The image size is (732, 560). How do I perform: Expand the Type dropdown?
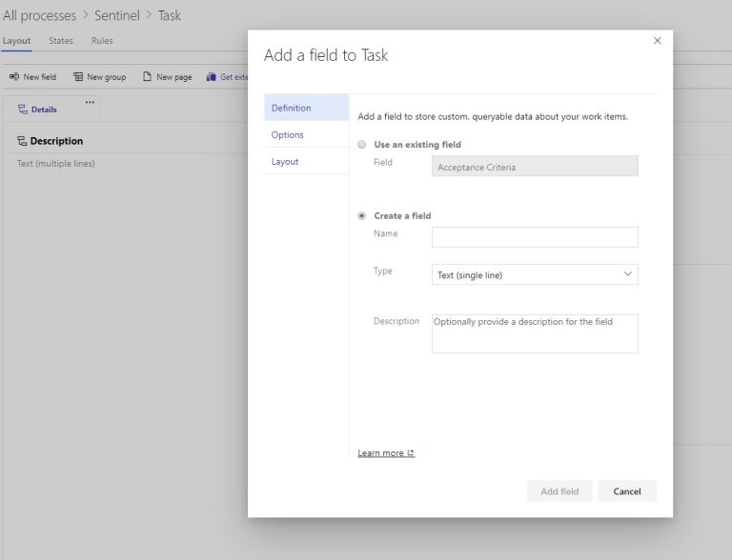[535, 275]
